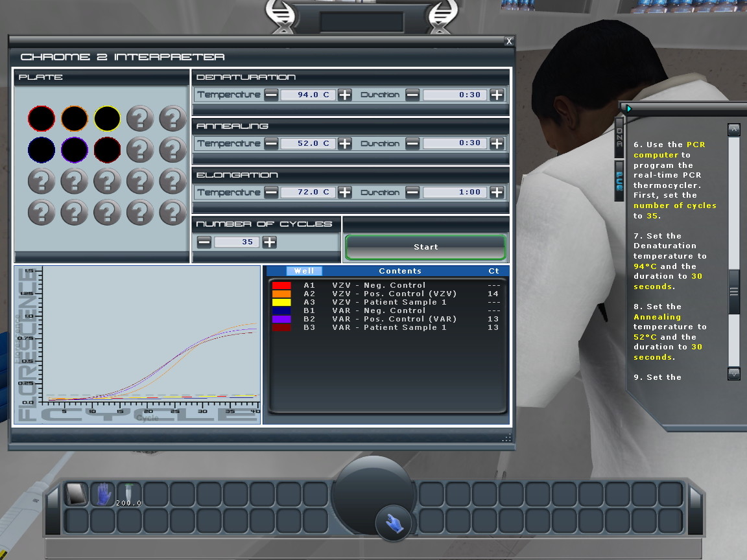
Task: Decrease the Number of Cycles
Action: point(204,242)
